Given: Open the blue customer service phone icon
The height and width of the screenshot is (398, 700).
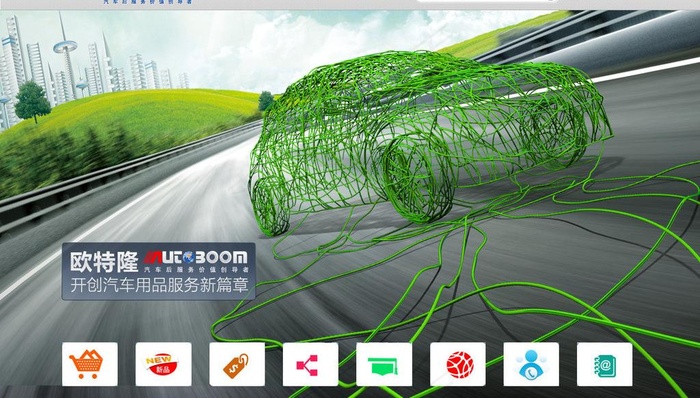Looking at the screenshot, I should [x=531, y=364].
